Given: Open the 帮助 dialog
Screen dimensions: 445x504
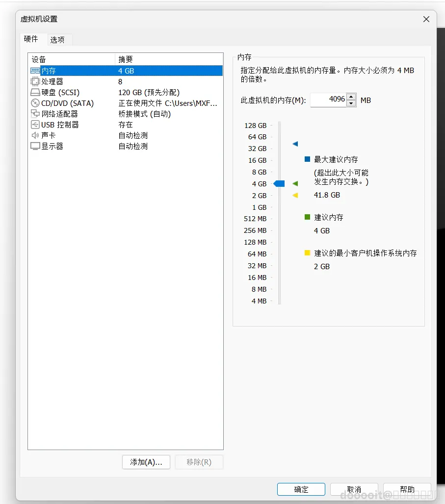Looking at the screenshot, I should (407, 489).
